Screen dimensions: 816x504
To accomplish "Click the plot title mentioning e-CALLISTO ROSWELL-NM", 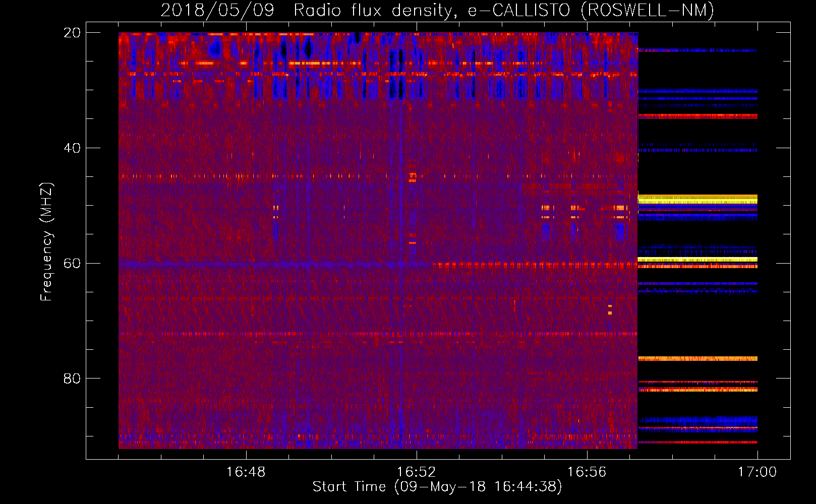I will coord(437,10).
